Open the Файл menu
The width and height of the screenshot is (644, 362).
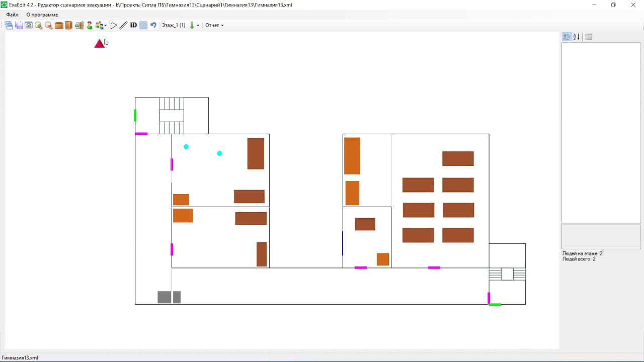pos(12,15)
